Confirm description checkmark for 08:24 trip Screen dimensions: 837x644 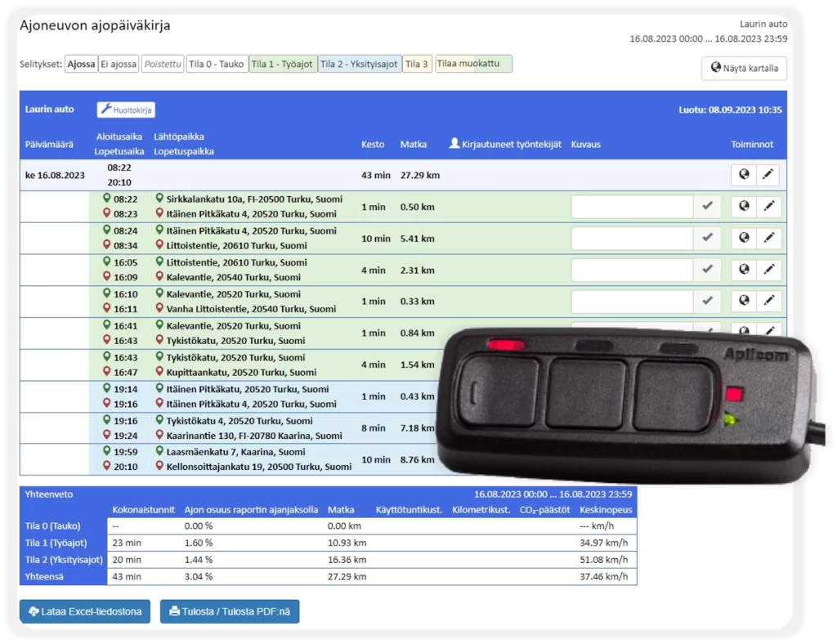click(708, 238)
